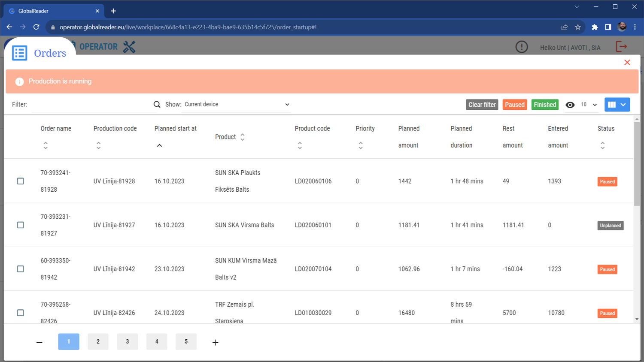Click the search magnifier next to Filter
This screenshot has height=362, width=644.
tap(156, 104)
